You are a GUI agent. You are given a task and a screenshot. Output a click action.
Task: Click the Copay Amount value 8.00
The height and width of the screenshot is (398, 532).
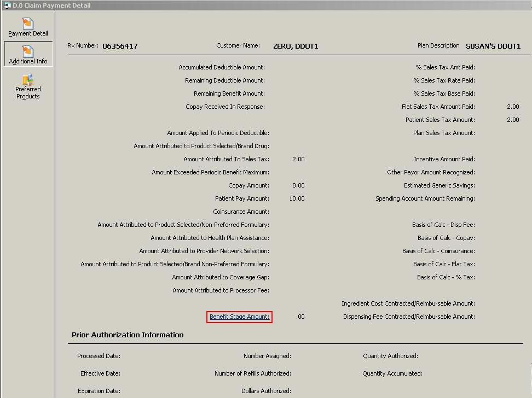click(x=298, y=185)
